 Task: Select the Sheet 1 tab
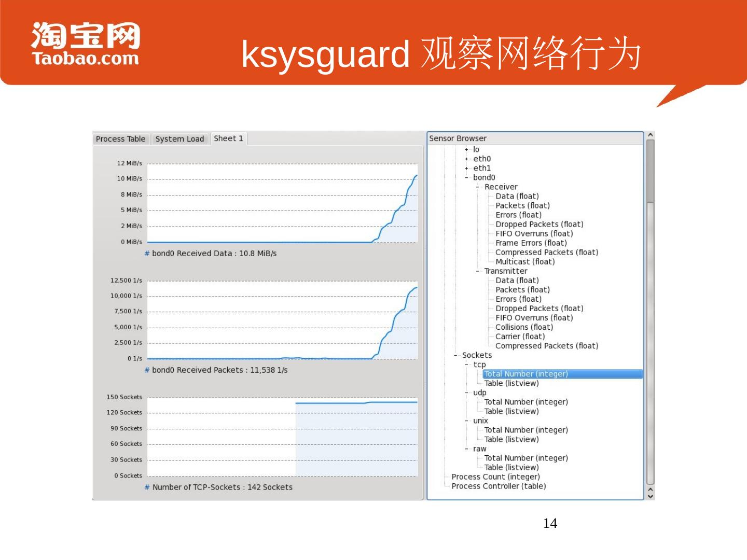[x=228, y=138]
